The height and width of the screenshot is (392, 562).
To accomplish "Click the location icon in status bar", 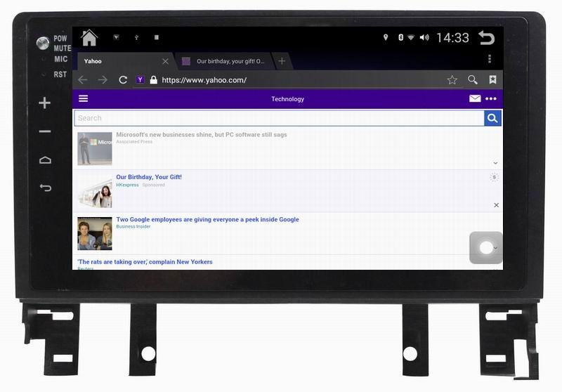I will pos(386,37).
